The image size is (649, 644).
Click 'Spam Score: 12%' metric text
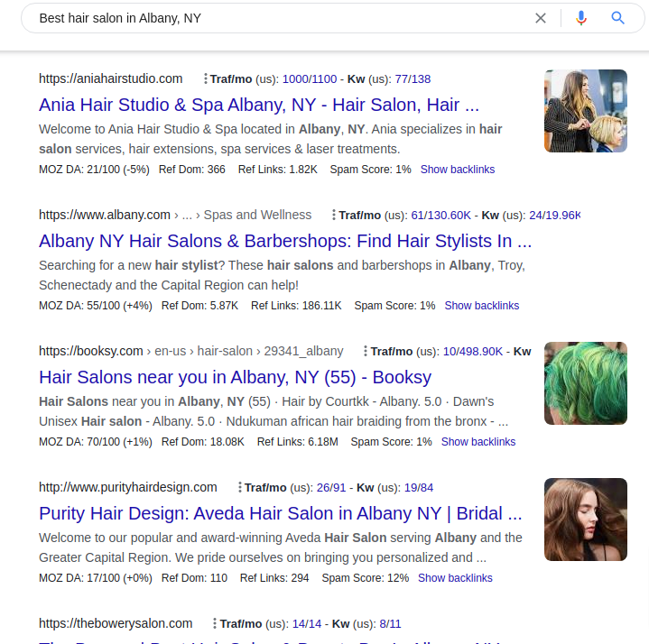pos(366,577)
